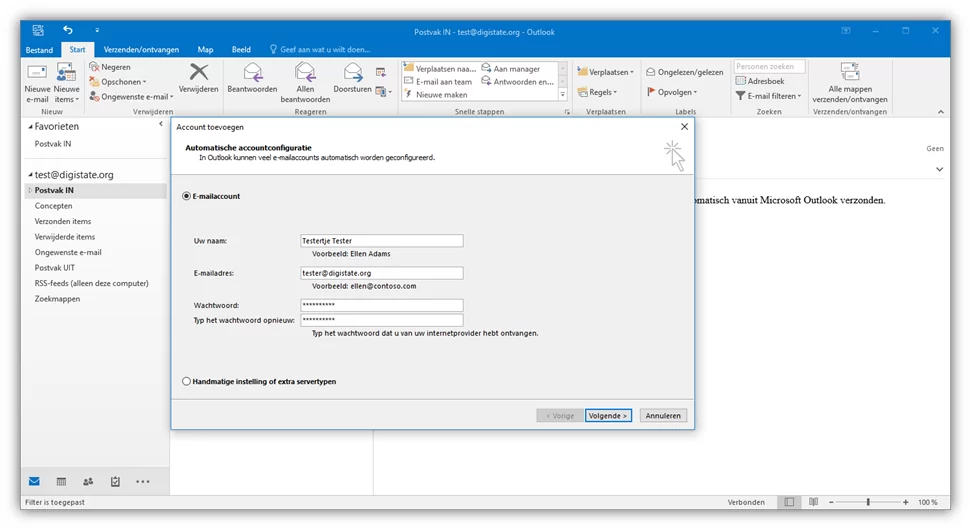
Task: Open the Opschonen dropdown
Action: coord(118,82)
